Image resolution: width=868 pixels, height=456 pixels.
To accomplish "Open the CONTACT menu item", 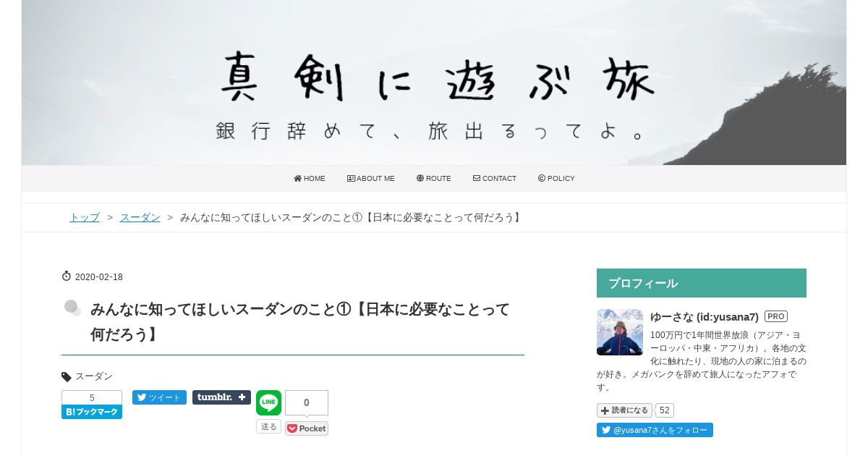I will 495,179.
